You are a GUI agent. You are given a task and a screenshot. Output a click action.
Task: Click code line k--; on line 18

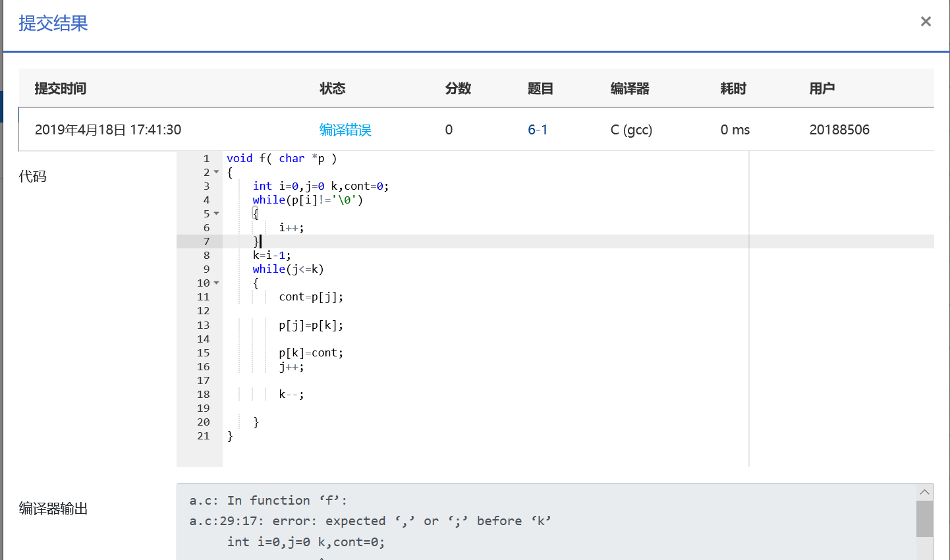pyautogui.click(x=291, y=394)
